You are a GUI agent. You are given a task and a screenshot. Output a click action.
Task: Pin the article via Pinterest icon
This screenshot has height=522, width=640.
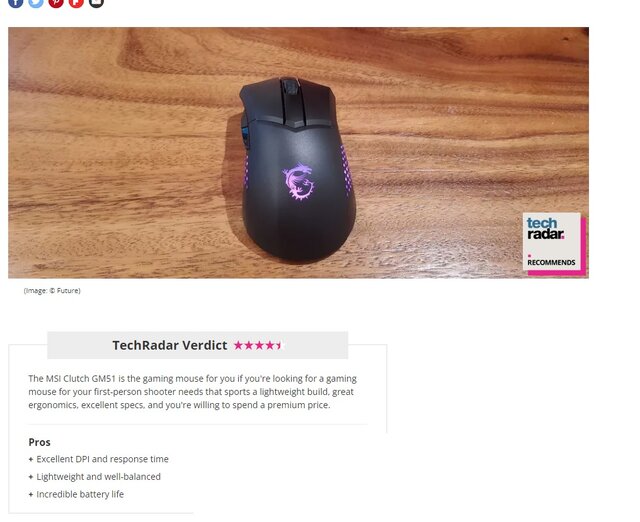tap(56, 2)
